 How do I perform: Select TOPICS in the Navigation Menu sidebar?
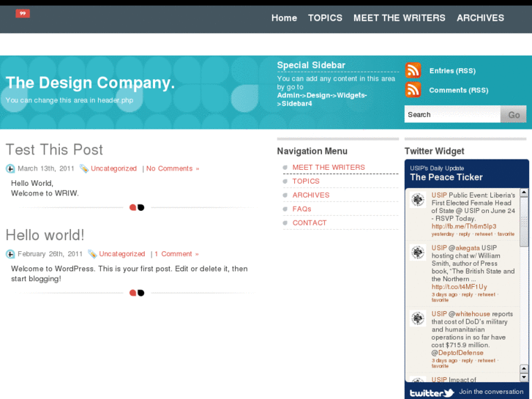click(x=306, y=182)
